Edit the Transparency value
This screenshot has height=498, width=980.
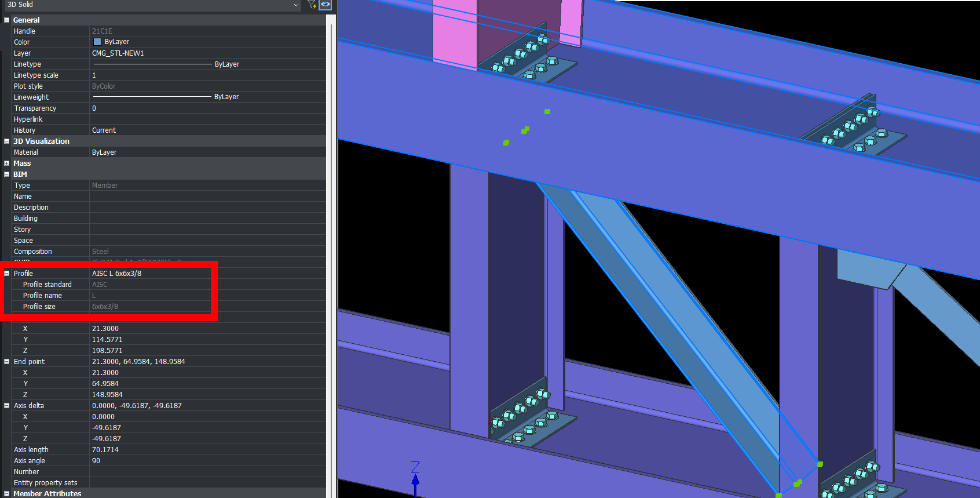pyautogui.click(x=207, y=108)
